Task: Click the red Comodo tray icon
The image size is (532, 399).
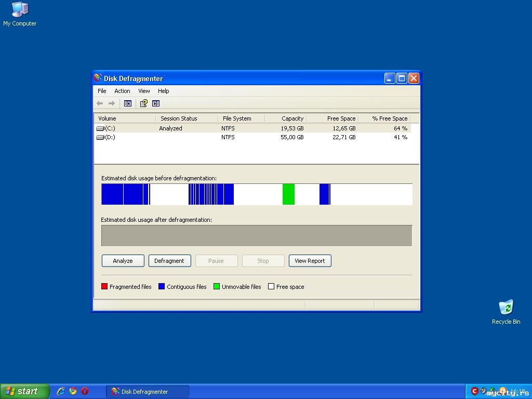Action: (x=474, y=391)
